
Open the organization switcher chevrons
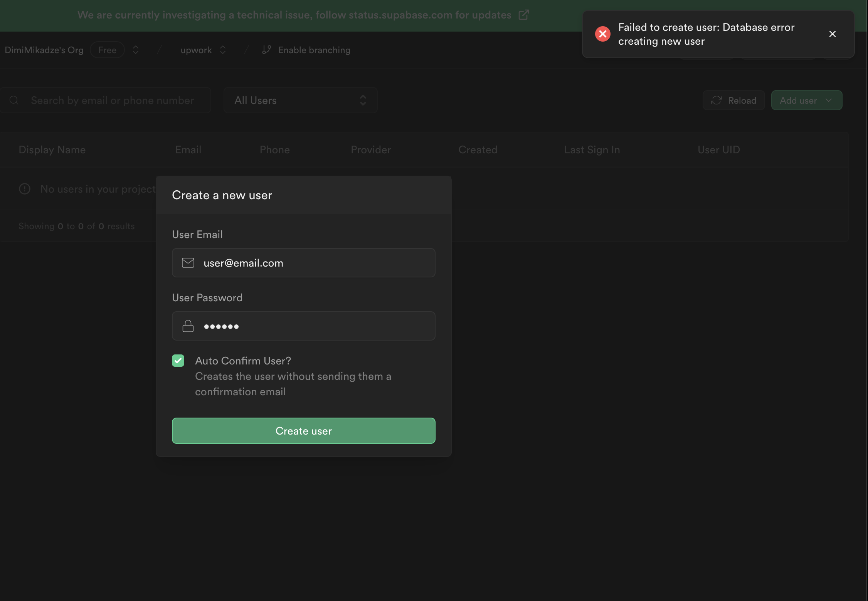coord(136,50)
